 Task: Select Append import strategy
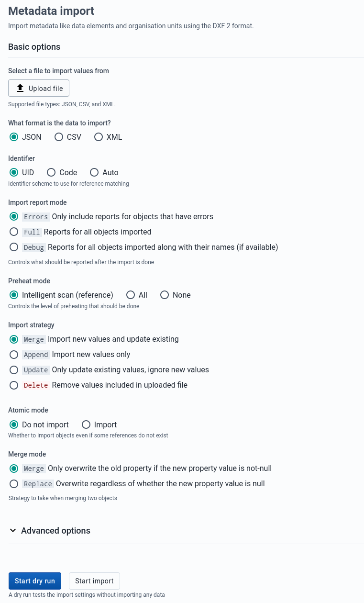pyautogui.click(x=14, y=354)
